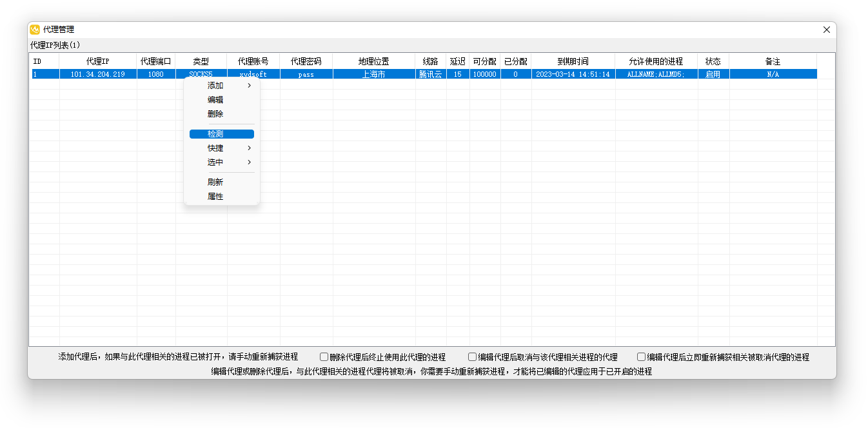Image resolution: width=868 pixels, height=428 pixels.
Task: Click the 到期时间 column header
Action: (573, 61)
